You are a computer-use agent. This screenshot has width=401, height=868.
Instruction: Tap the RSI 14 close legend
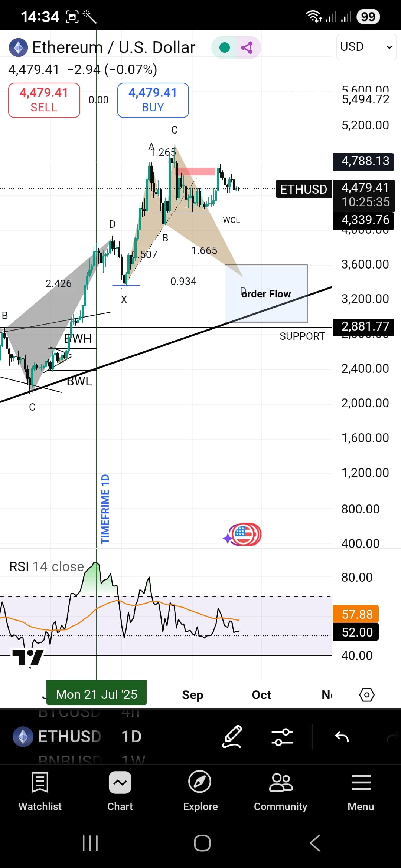(x=46, y=567)
